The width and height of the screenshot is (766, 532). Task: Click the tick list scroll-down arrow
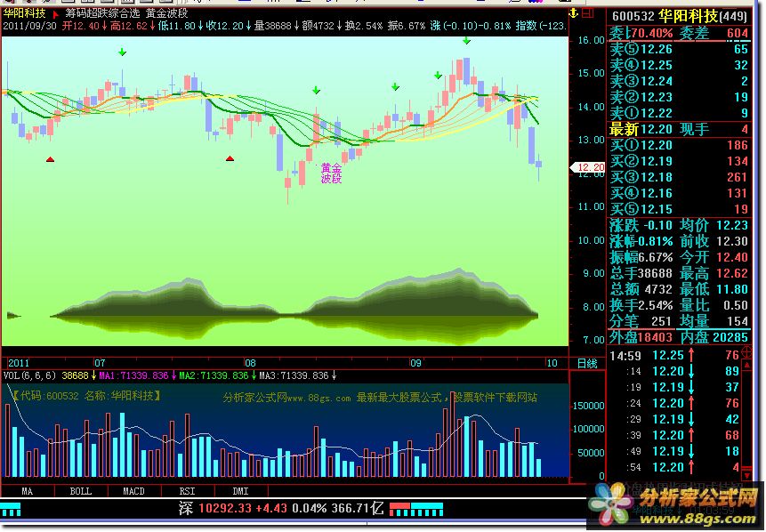point(746,475)
